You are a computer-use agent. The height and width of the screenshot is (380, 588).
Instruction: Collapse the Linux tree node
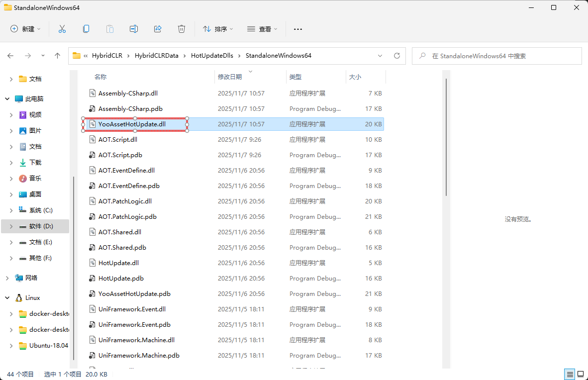[7, 298]
